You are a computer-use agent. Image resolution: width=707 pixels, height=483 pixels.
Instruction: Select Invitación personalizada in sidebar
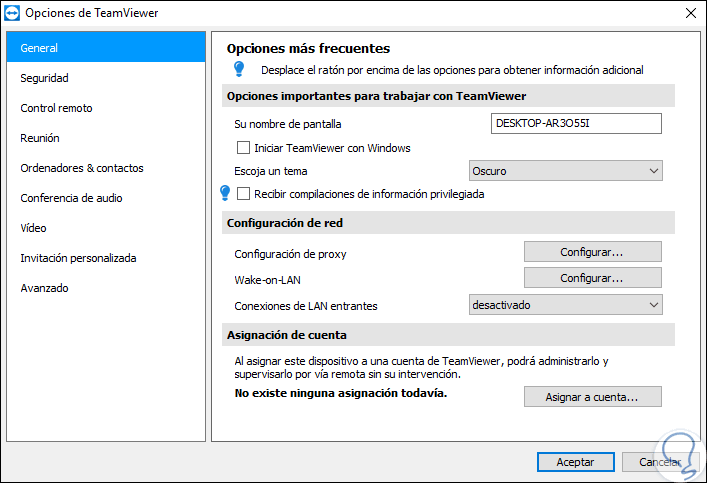click(x=106, y=258)
